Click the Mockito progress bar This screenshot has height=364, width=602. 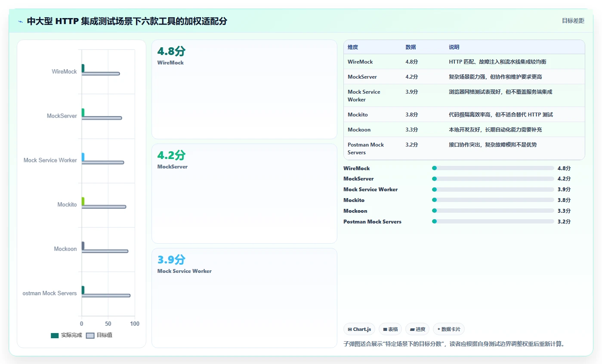(493, 200)
